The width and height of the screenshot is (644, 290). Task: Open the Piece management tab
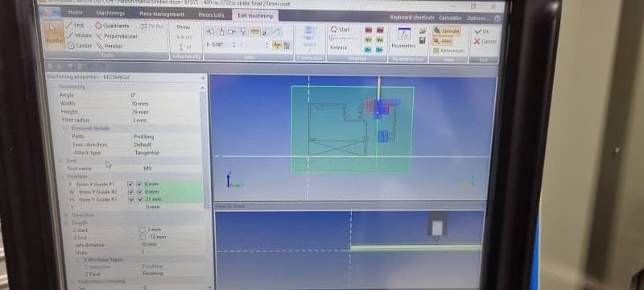pyautogui.click(x=162, y=14)
